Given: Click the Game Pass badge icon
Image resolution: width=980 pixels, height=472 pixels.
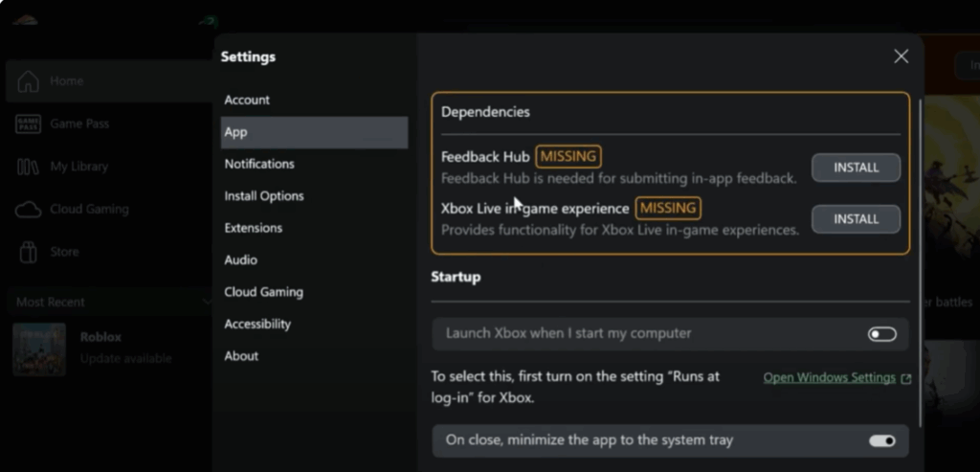Looking at the screenshot, I should pos(28,124).
